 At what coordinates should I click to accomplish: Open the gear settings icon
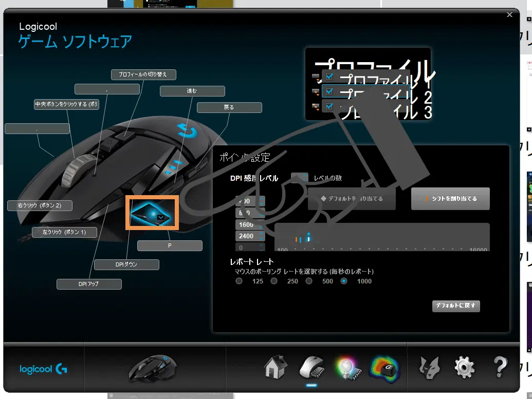click(465, 368)
